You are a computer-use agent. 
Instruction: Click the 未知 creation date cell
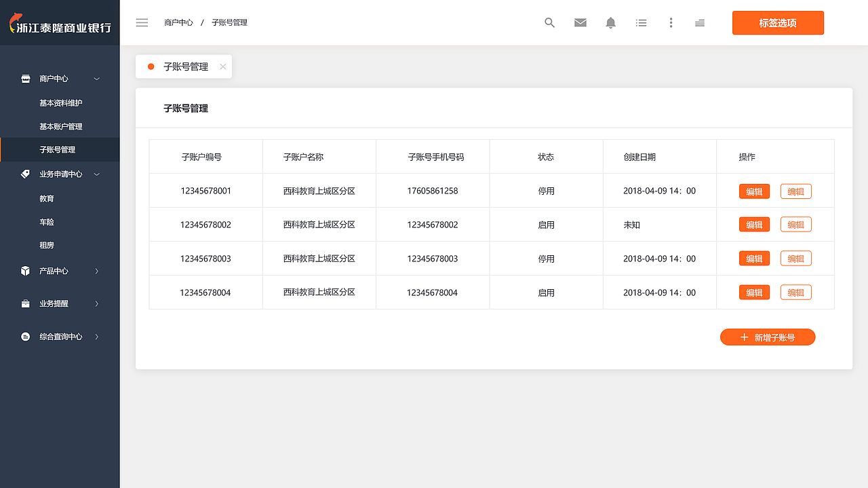(x=631, y=225)
